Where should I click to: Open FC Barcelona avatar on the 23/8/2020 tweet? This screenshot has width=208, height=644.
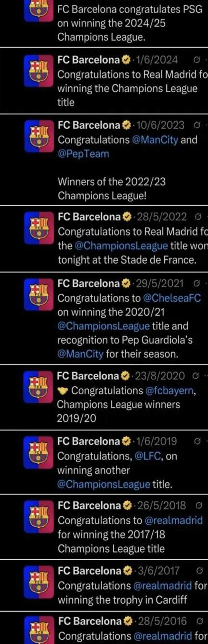click(x=37, y=387)
